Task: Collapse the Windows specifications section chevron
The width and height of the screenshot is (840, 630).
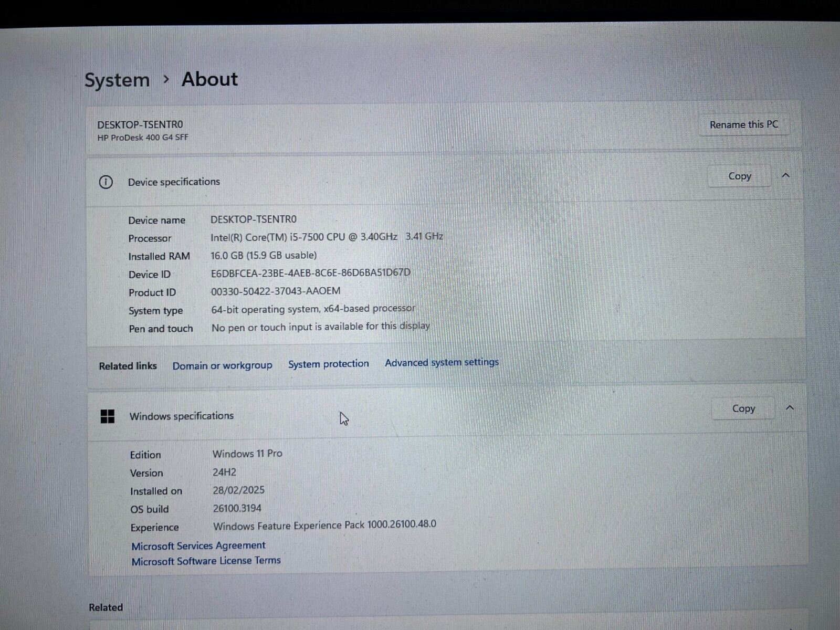Action: [x=790, y=407]
